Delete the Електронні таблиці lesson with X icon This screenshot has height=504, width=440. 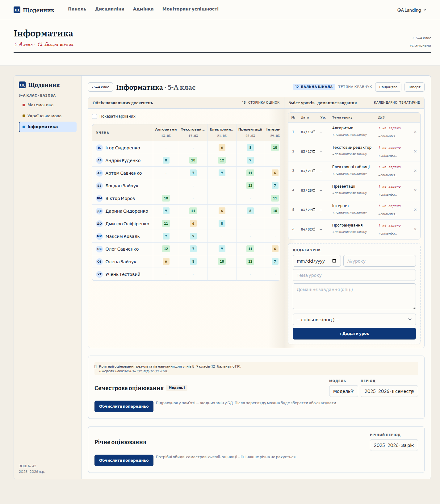pos(415,171)
